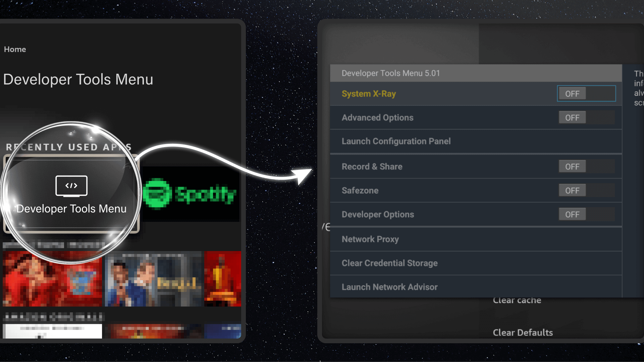Select the System X-Ray label
Screen dimensions: 644x362
(369, 94)
